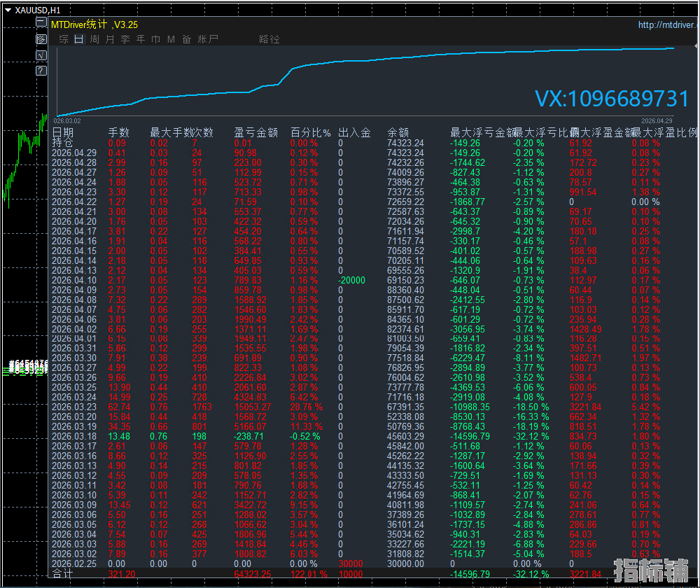Screen dimensions: 700x588
Task: Show the 月 (monthly) statistics tab
Action: [x=110, y=39]
